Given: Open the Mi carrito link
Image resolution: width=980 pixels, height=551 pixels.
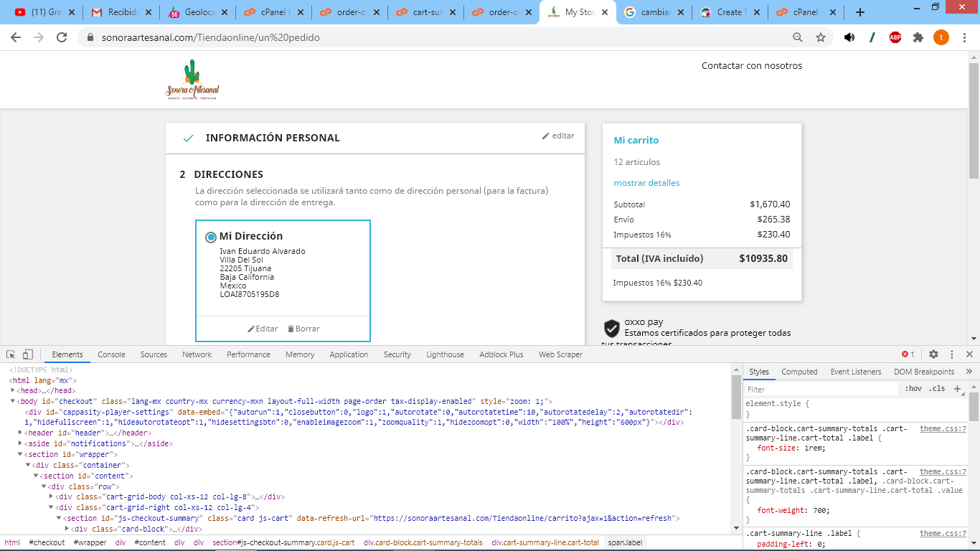Looking at the screenshot, I should pos(636,141).
